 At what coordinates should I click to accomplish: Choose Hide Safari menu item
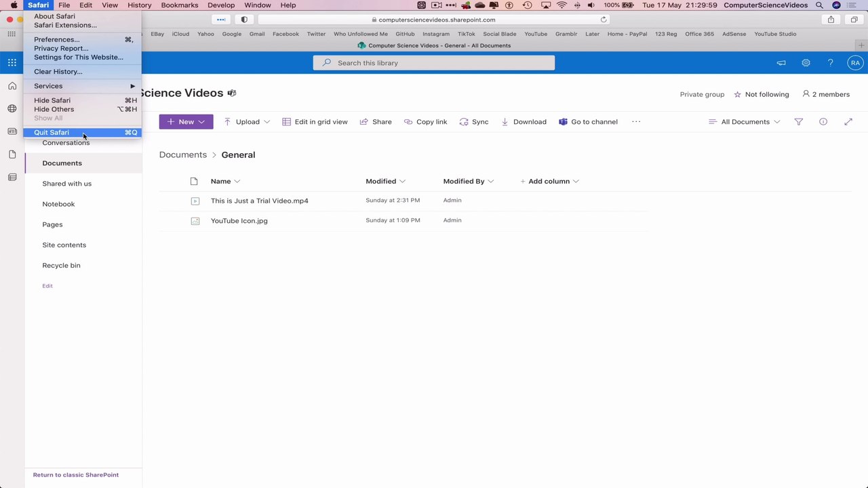pyautogui.click(x=83, y=100)
